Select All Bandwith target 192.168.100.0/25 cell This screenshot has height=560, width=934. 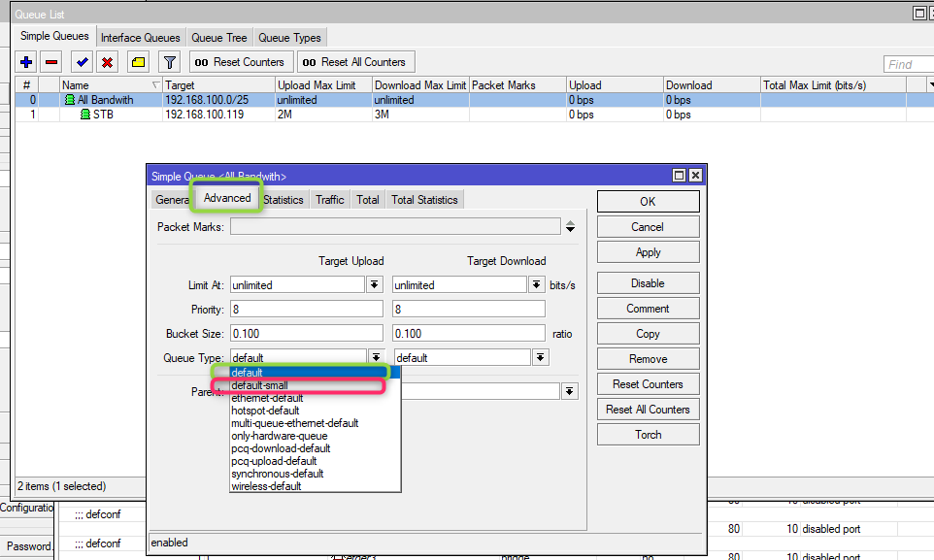coord(218,100)
